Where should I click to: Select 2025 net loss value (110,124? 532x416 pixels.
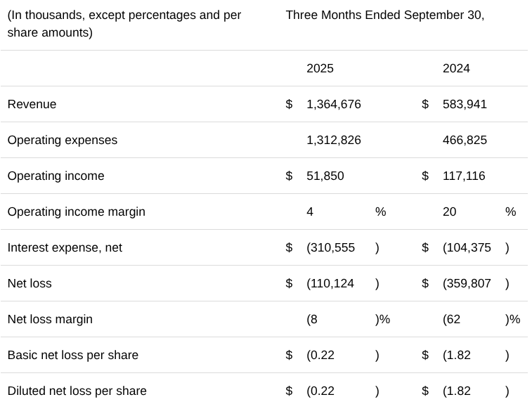pos(330,283)
